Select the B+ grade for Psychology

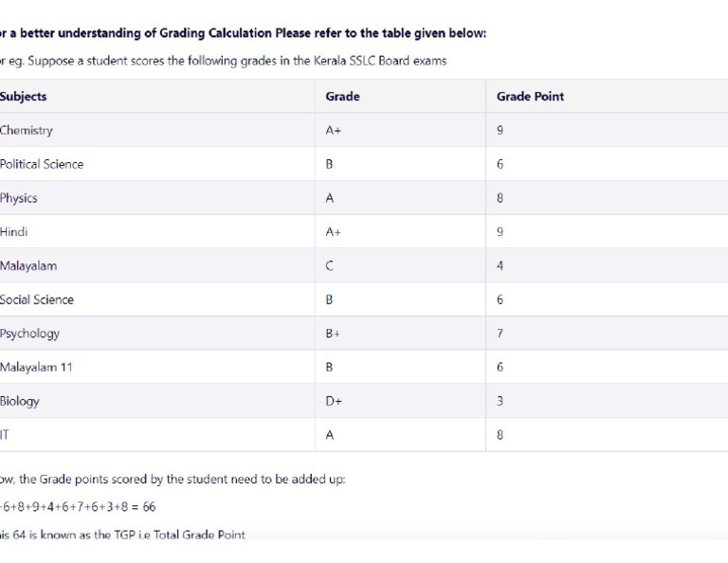333,334
